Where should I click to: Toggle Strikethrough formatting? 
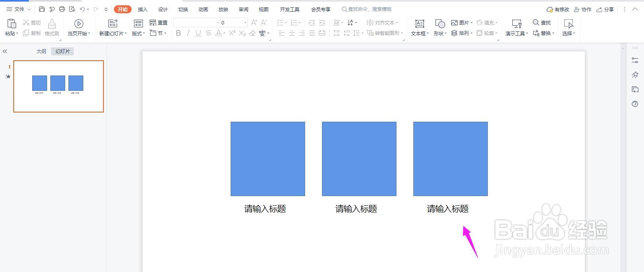(x=208, y=33)
